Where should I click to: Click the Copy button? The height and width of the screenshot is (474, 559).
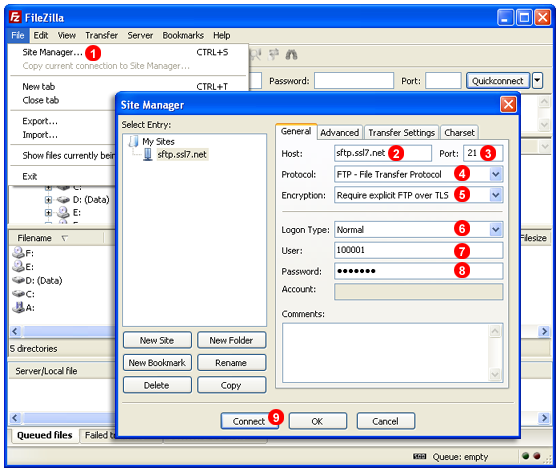pyautogui.click(x=231, y=385)
